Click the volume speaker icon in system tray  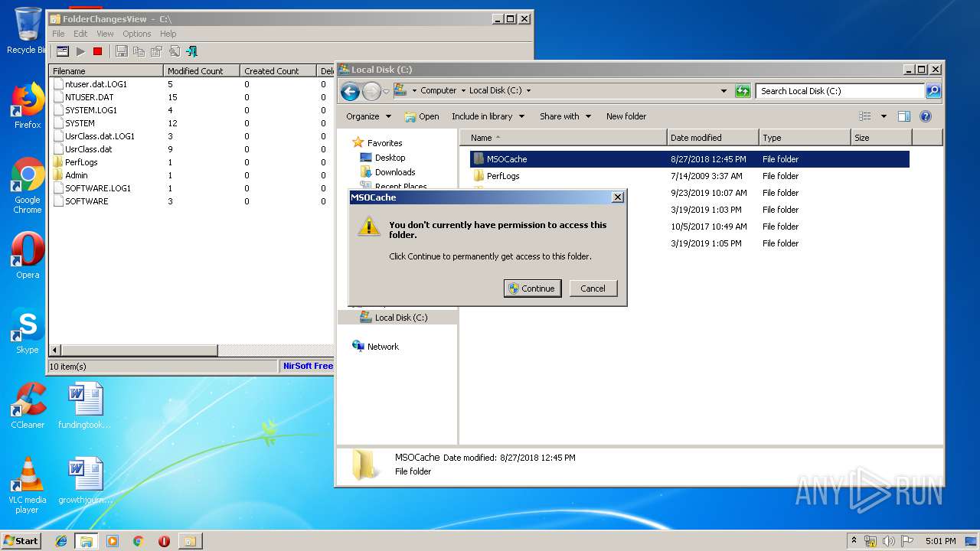tap(888, 541)
